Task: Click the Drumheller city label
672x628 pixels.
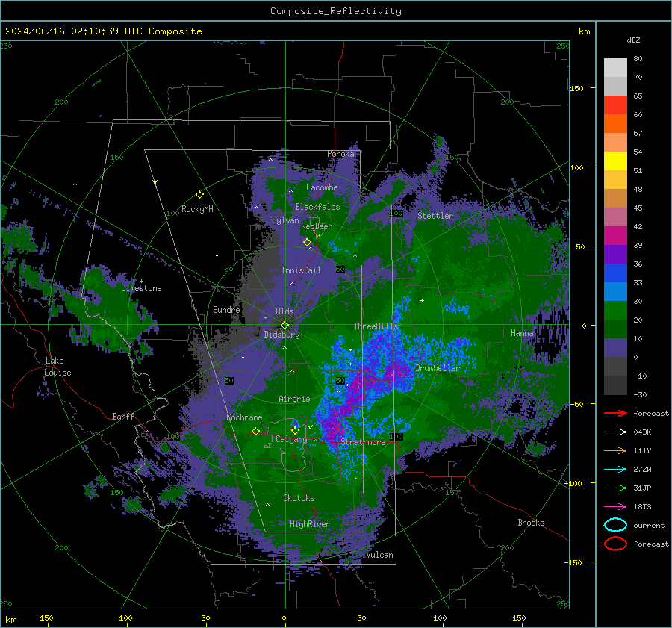Action: 438,368
